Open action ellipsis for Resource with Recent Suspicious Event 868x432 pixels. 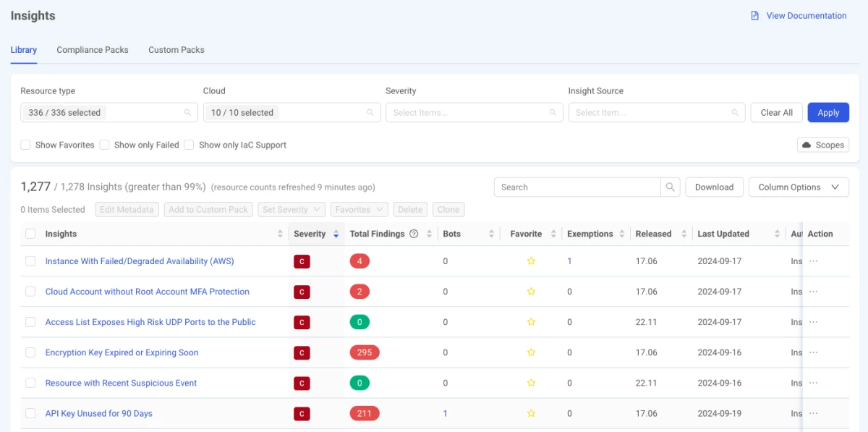point(813,383)
